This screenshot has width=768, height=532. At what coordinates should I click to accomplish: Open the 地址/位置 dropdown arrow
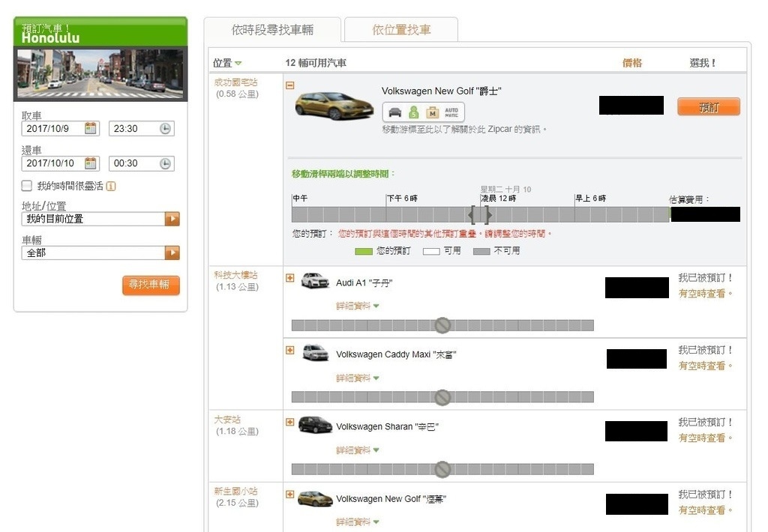coord(172,219)
